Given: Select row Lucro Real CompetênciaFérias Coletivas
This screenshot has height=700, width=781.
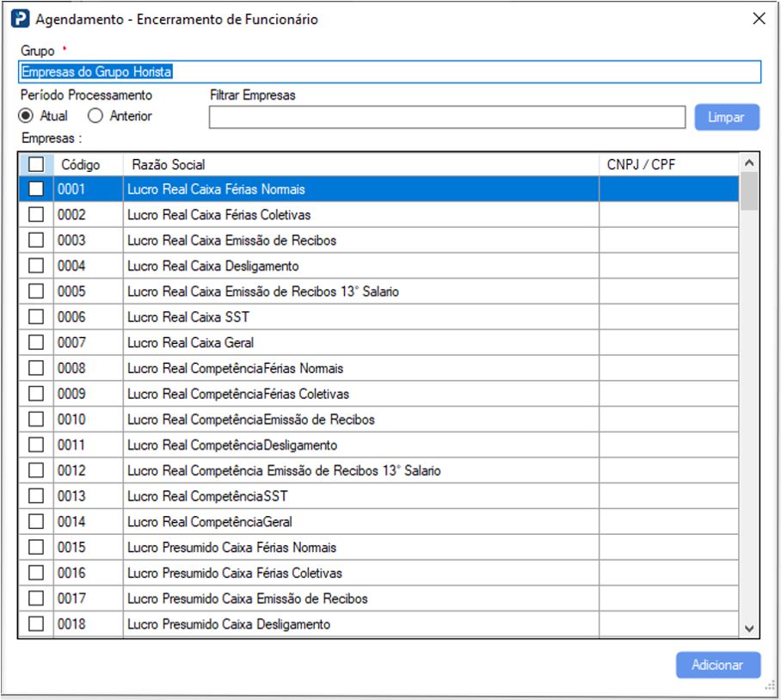Looking at the screenshot, I should pos(378,394).
